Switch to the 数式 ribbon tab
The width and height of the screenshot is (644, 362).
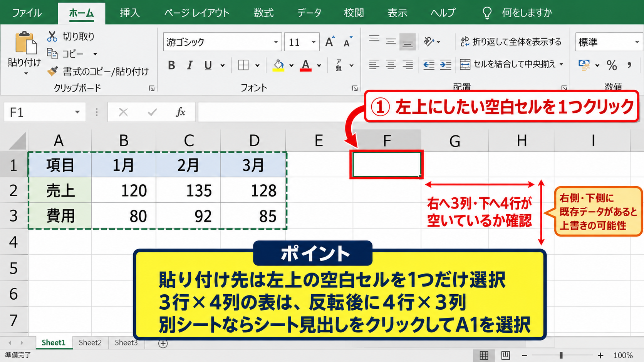[263, 13]
